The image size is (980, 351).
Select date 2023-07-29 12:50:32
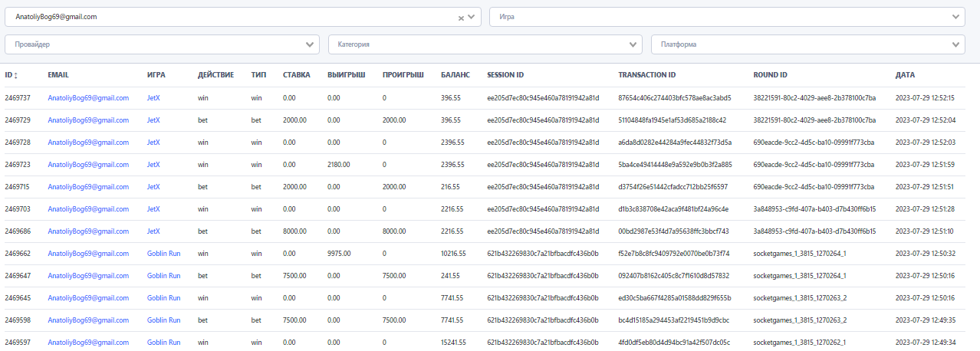[925, 254]
